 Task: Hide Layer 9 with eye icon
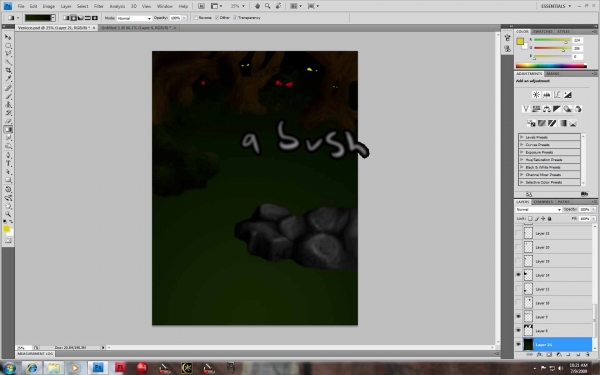[518, 316]
